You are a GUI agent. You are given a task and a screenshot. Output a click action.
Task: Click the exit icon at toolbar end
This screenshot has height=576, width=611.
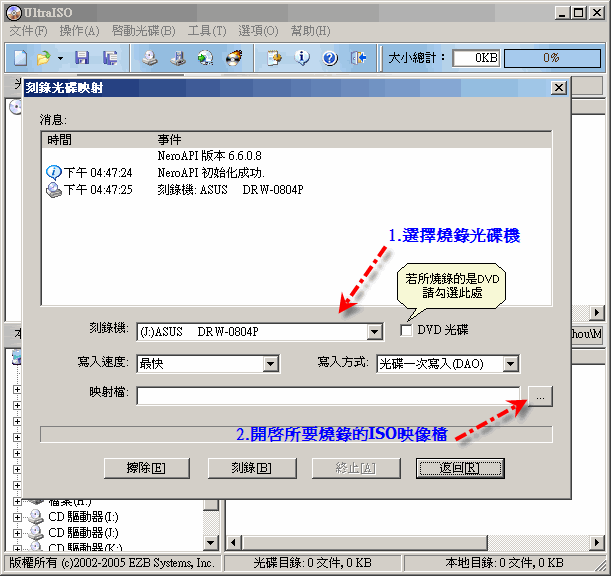[x=358, y=58]
